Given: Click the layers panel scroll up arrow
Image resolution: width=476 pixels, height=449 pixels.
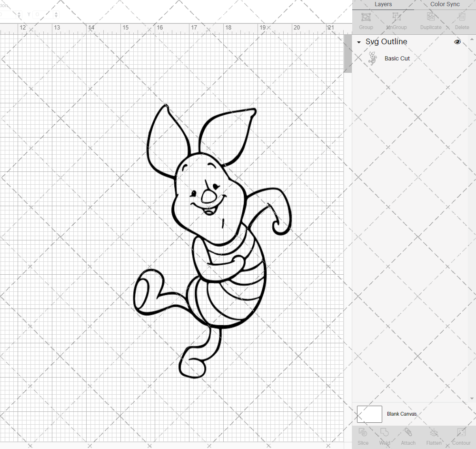Looking at the screenshot, I should (471, 40).
